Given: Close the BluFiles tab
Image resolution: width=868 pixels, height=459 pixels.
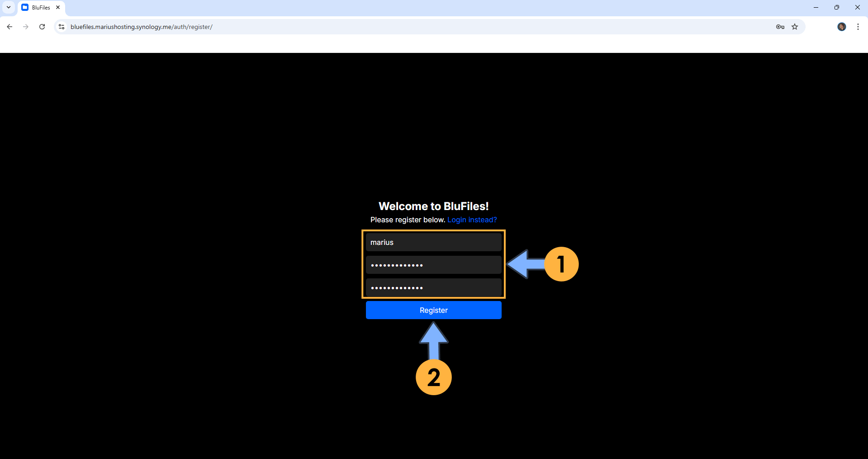Looking at the screenshot, I should click(58, 7).
